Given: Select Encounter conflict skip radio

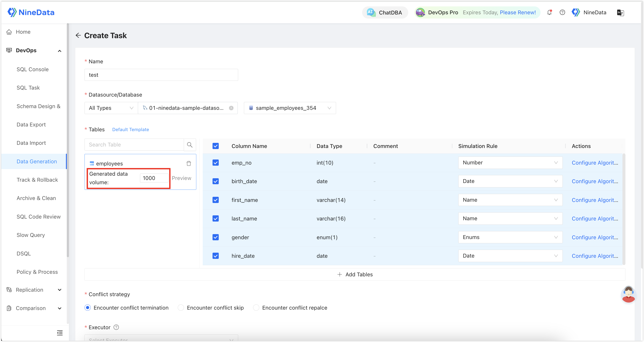Looking at the screenshot, I should pos(181,307).
